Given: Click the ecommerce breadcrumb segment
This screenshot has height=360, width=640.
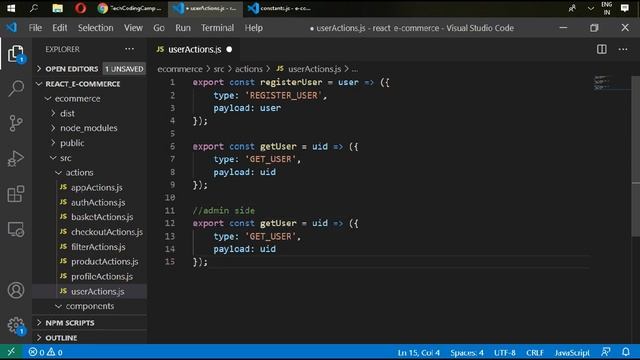Looking at the screenshot, I should point(180,69).
